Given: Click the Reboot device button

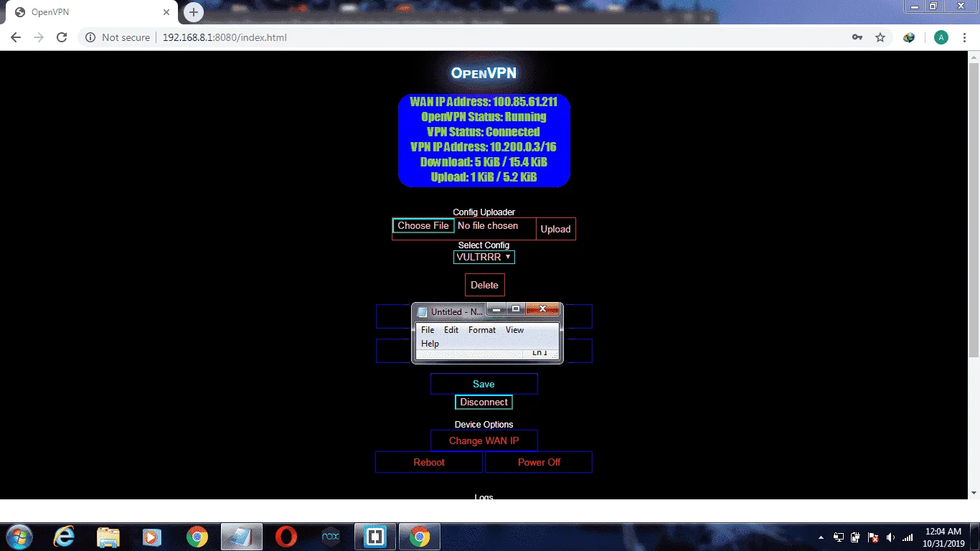Looking at the screenshot, I should (x=429, y=462).
